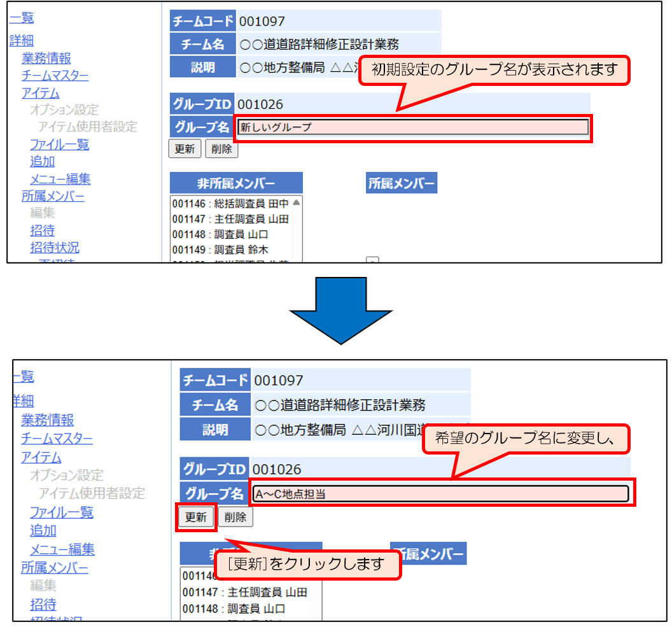Open 業務情報 link in upper sidebar

[x=46, y=59]
